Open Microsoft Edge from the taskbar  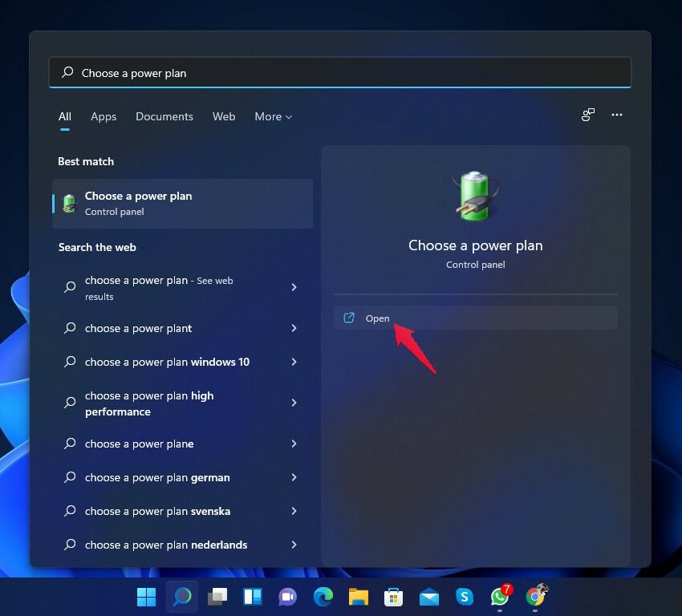coord(323,597)
